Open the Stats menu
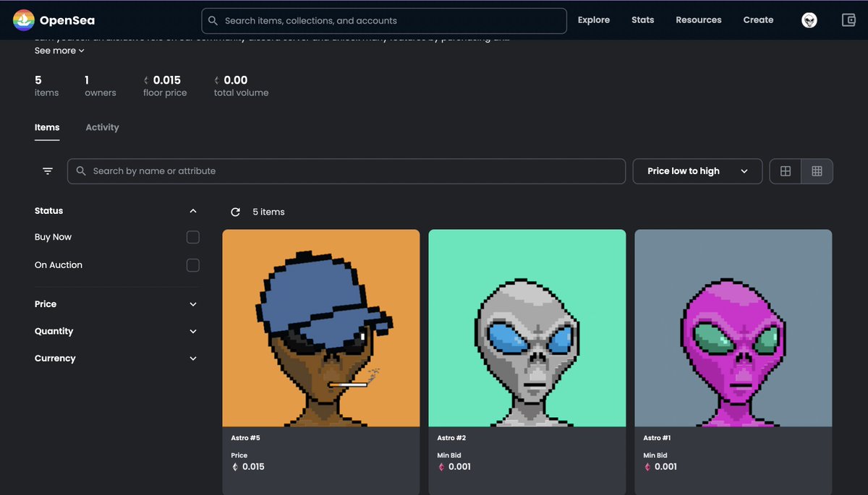Viewport: 868px width, 495px height. point(643,20)
